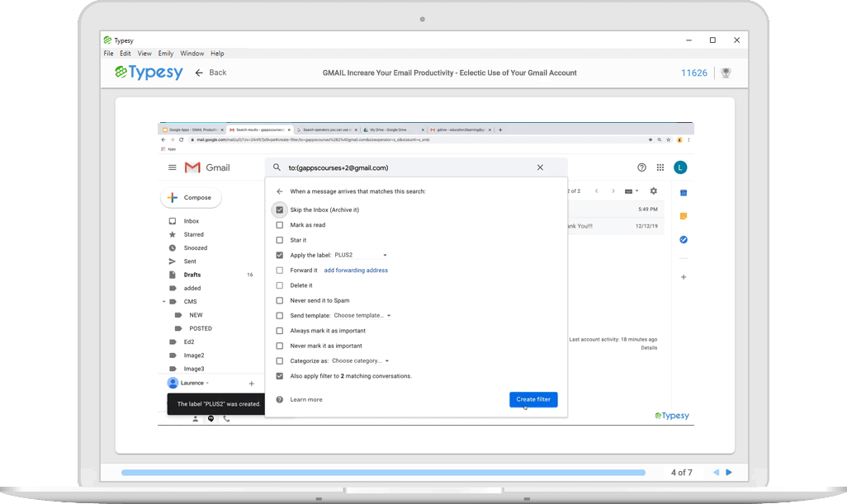Click the Typesy logo in the header
The width and height of the screenshot is (847, 504).
[x=149, y=73]
